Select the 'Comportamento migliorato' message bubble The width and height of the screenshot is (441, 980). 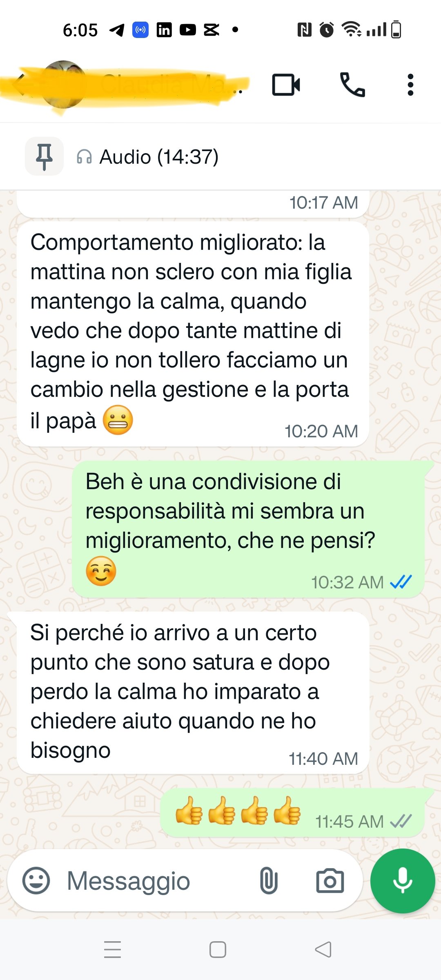[193, 334]
